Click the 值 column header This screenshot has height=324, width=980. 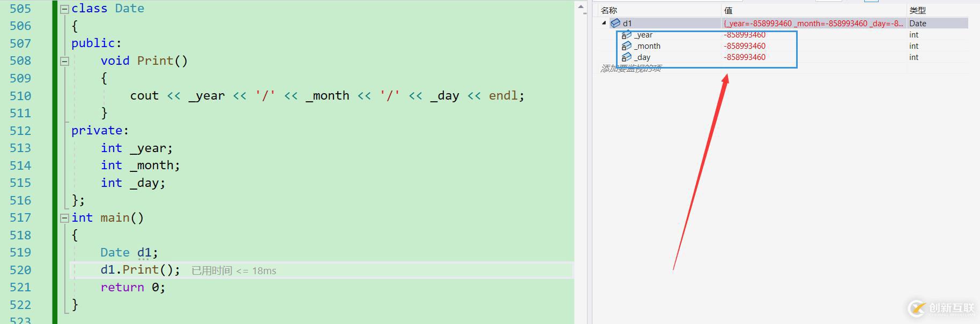728,10
